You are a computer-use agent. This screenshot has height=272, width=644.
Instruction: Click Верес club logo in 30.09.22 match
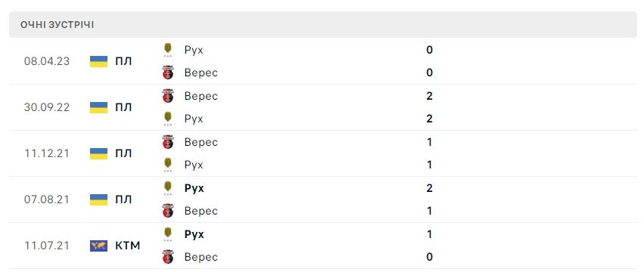point(168,96)
